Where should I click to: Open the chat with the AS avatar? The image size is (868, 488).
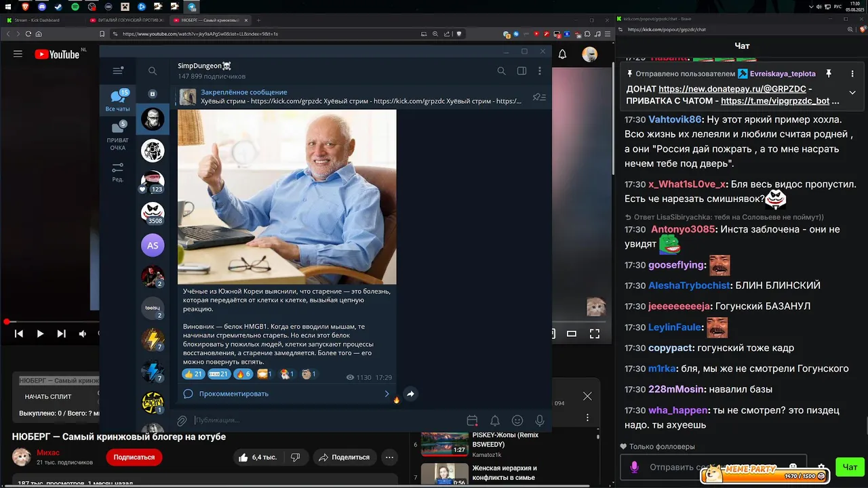pos(153,245)
